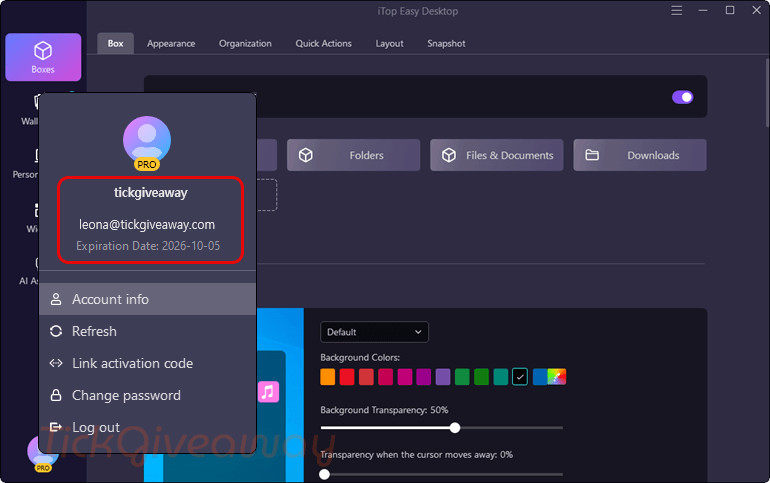
Task: Click the large PRO avatar in the account popup
Action: pos(147,142)
